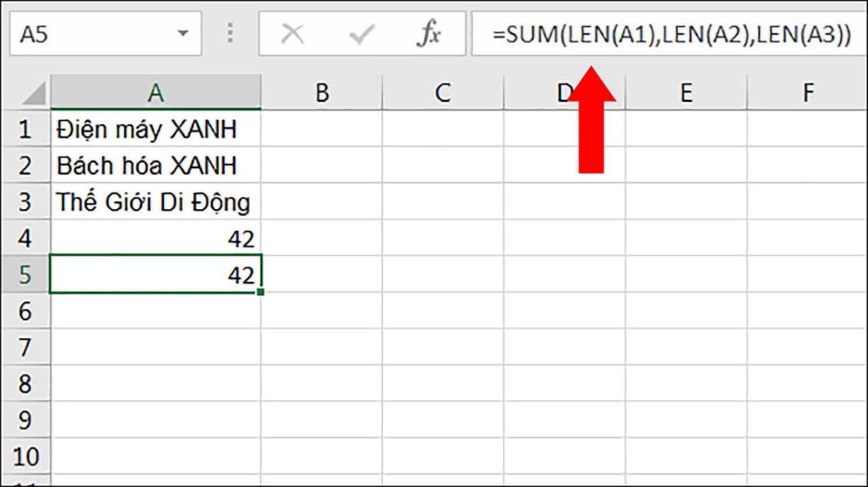
Task: Click the fill handle of cell A5
Action: click(x=260, y=292)
